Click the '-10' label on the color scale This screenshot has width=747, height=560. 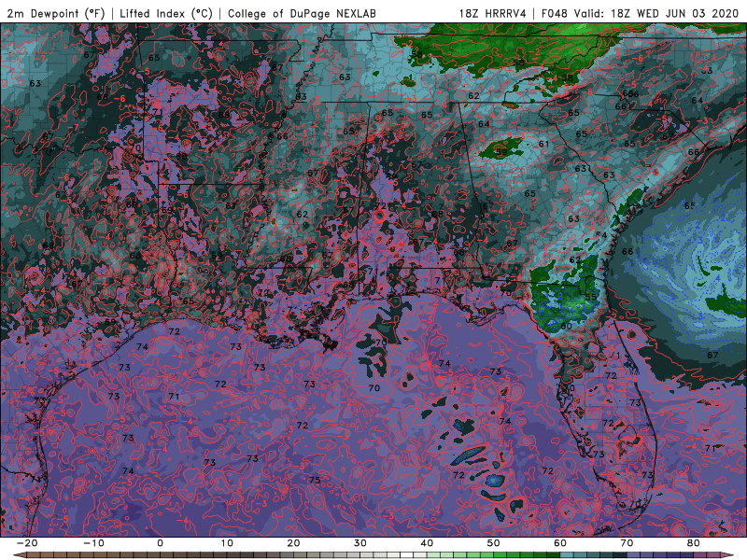[93, 543]
